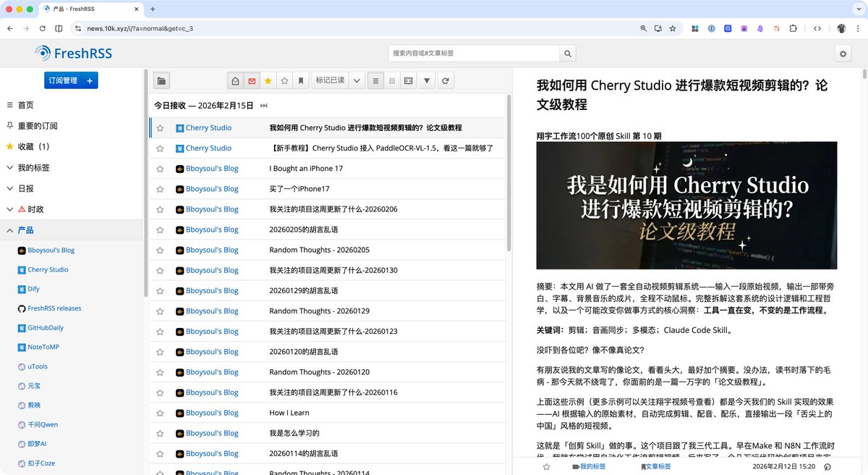Select 千问Qwen feed in sidebar
868x475 pixels.
(43, 424)
